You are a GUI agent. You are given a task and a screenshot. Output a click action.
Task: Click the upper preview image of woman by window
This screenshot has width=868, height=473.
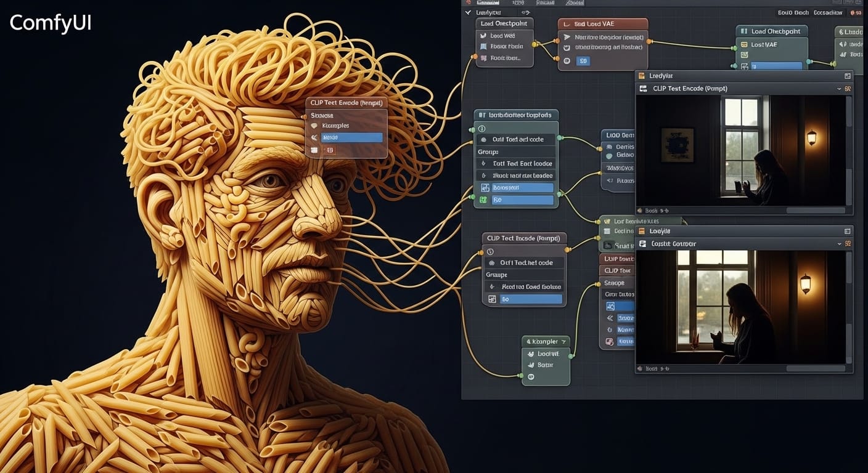[x=741, y=150]
